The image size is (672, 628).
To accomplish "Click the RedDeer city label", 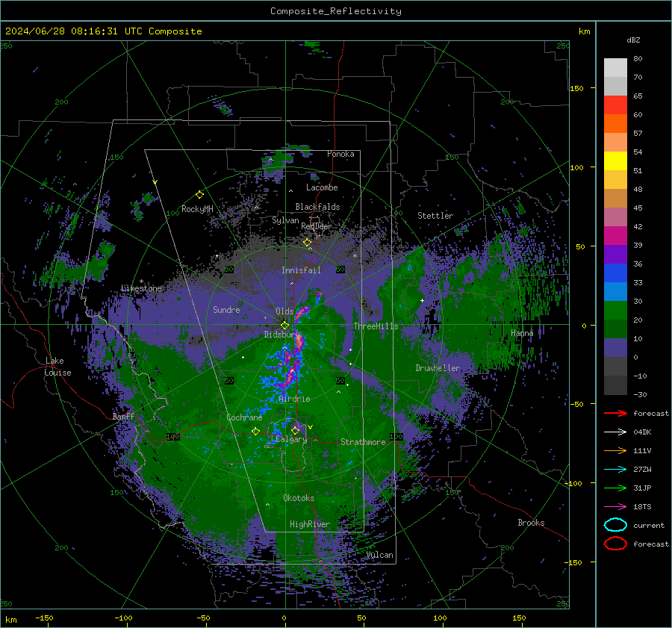I will [x=317, y=226].
